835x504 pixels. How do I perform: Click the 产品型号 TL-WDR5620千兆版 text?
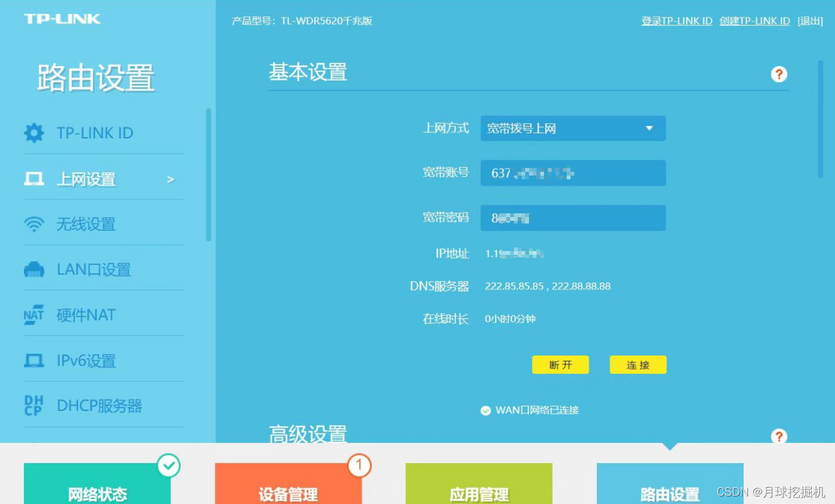(302, 21)
